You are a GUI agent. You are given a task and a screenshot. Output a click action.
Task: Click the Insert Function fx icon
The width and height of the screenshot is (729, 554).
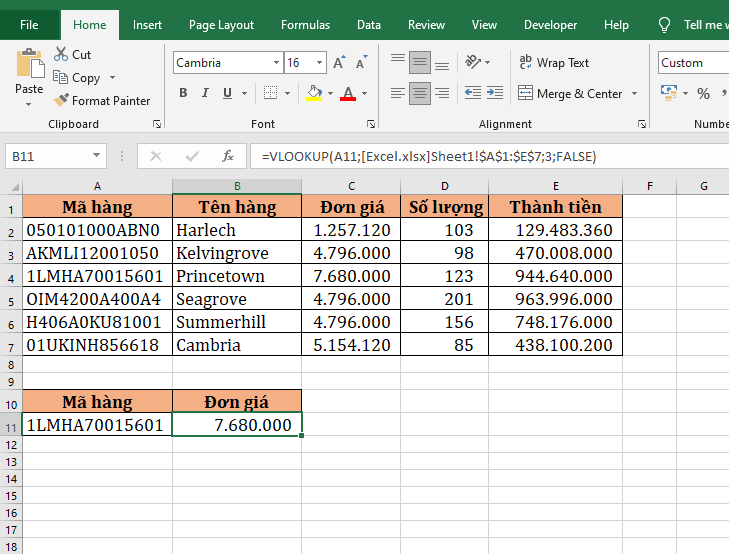(x=228, y=156)
